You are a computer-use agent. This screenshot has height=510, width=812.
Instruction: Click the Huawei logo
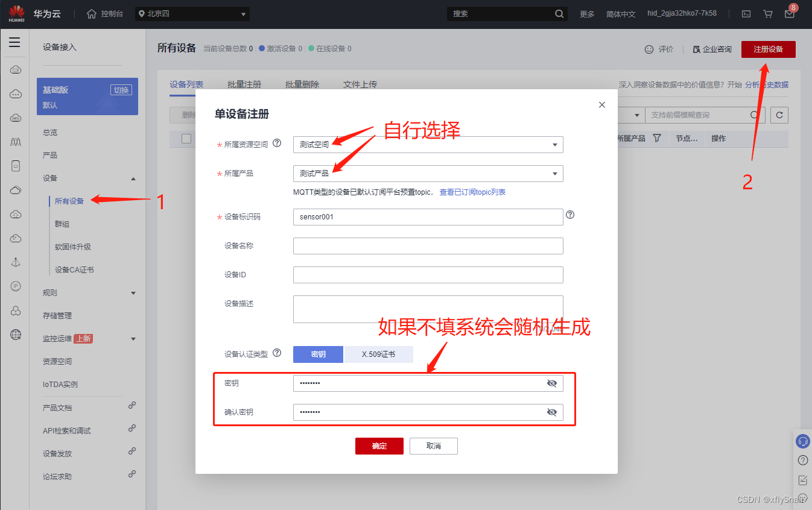click(16, 13)
